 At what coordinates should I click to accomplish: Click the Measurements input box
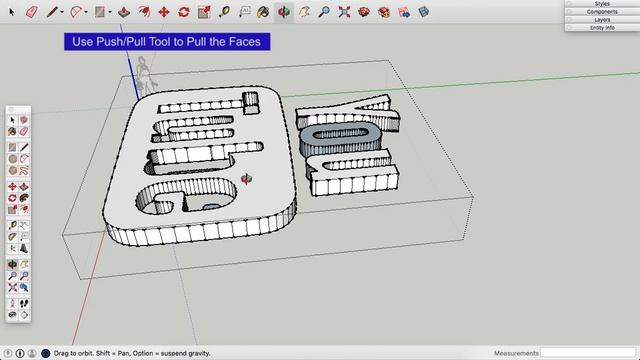coord(588,353)
